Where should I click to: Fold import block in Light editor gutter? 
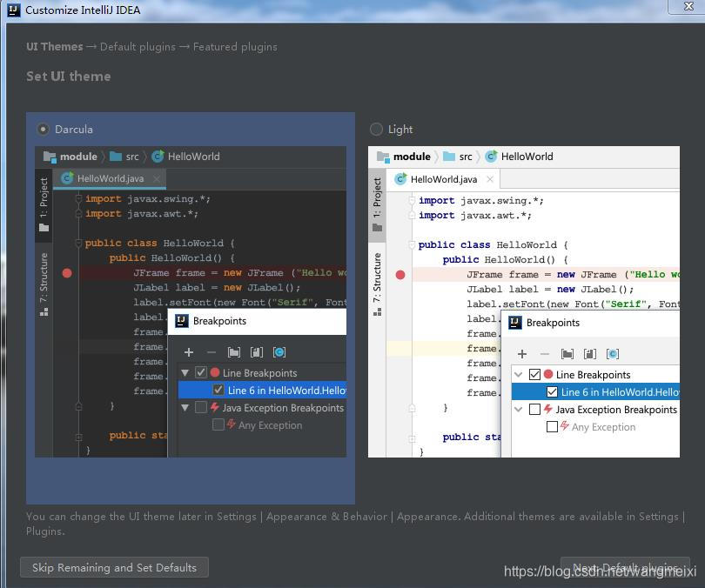coord(412,200)
